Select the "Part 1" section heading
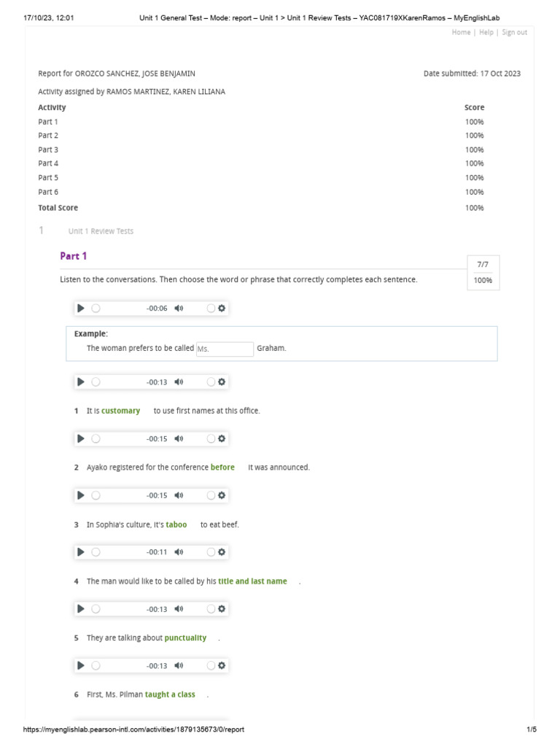Image resolution: width=560 pixels, height=747 pixels. tap(74, 256)
